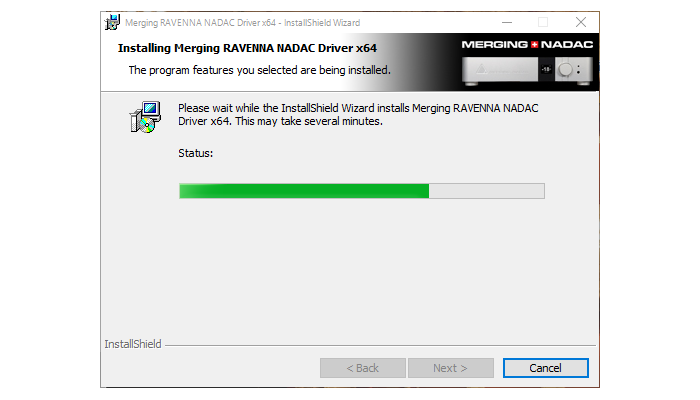The width and height of the screenshot is (700, 400).
Task: Click the disabled maximize window button
Action: coord(543,22)
